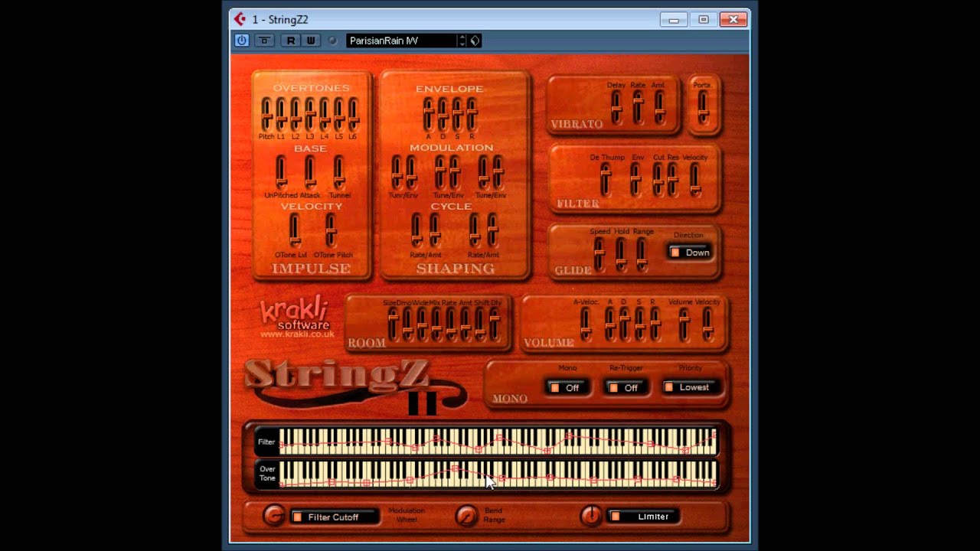This screenshot has width=980, height=551.
Task: Maximize the StringZ2 plugin window
Action: (x=704, y=20)
